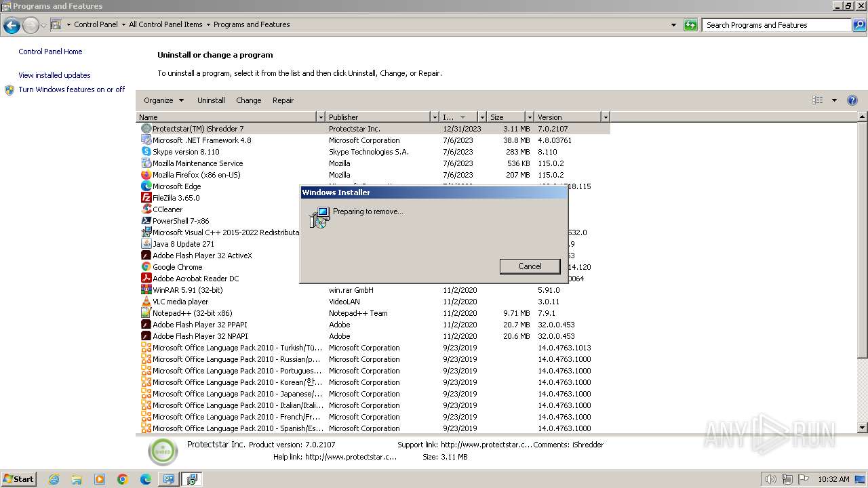Open the Version column filter dropdown
Viewport: 868px width, 488px height.
606,117
